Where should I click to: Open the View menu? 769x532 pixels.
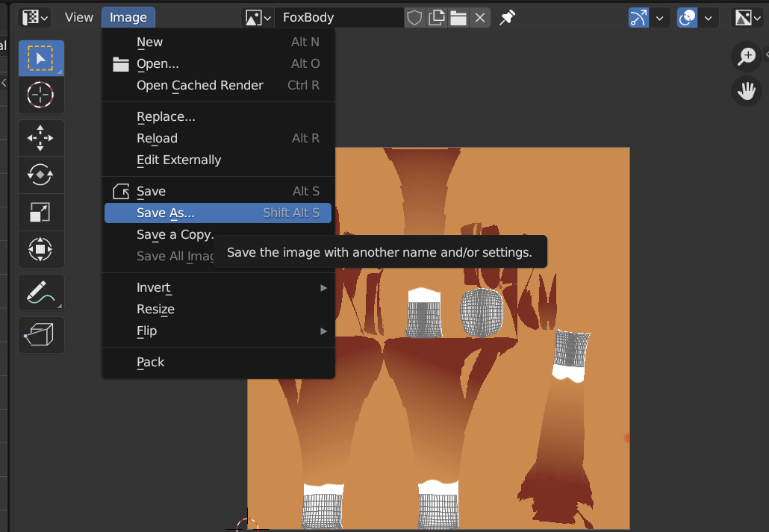coord(79,18)
